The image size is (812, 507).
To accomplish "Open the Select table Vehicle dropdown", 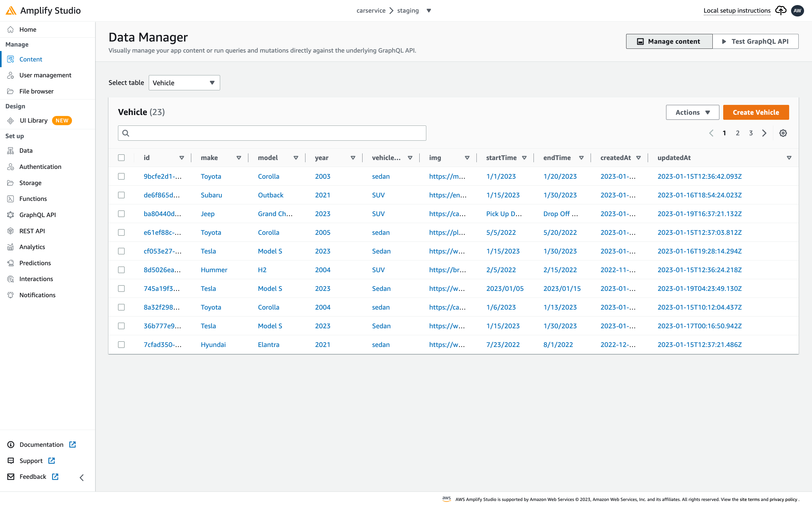I will pos(184,83).
